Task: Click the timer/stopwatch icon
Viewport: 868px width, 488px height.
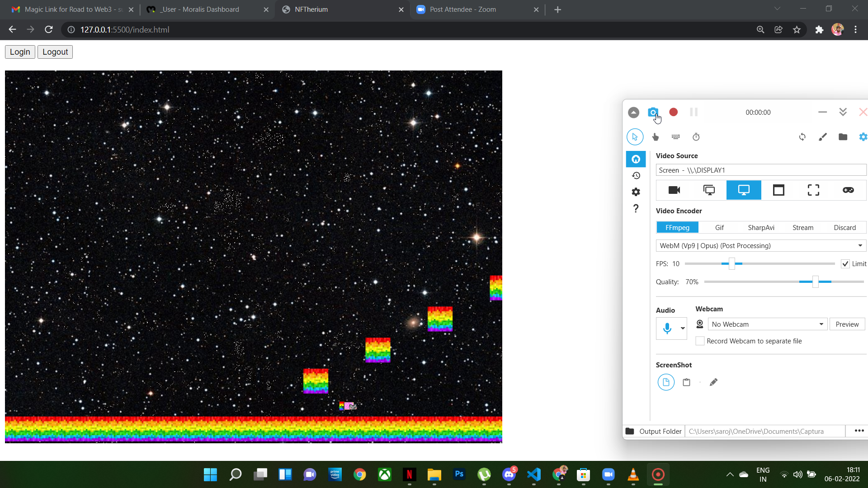Action: click(696, 137)
